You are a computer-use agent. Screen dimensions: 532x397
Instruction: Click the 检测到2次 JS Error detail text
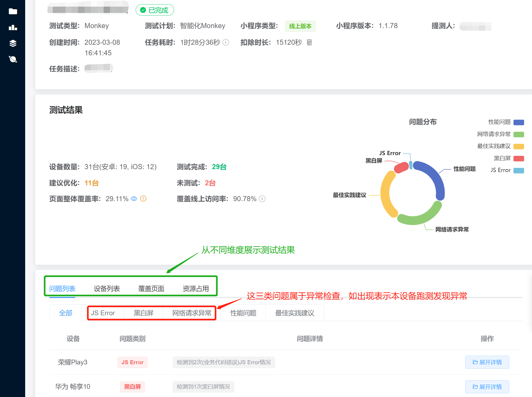[224, 362]
